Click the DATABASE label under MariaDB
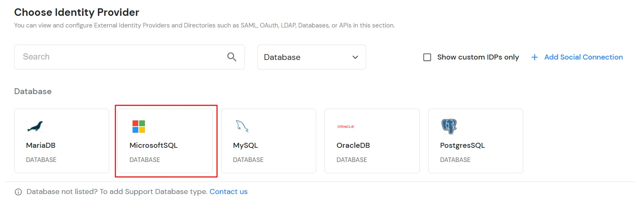The width and height of the screenshot is (644, 209). click(41, 160)
